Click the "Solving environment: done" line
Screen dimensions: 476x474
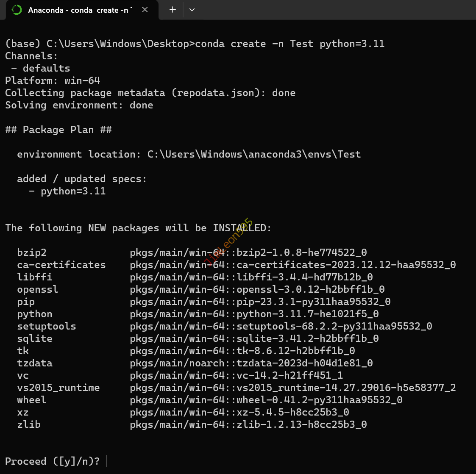click(x=79, y=105)
